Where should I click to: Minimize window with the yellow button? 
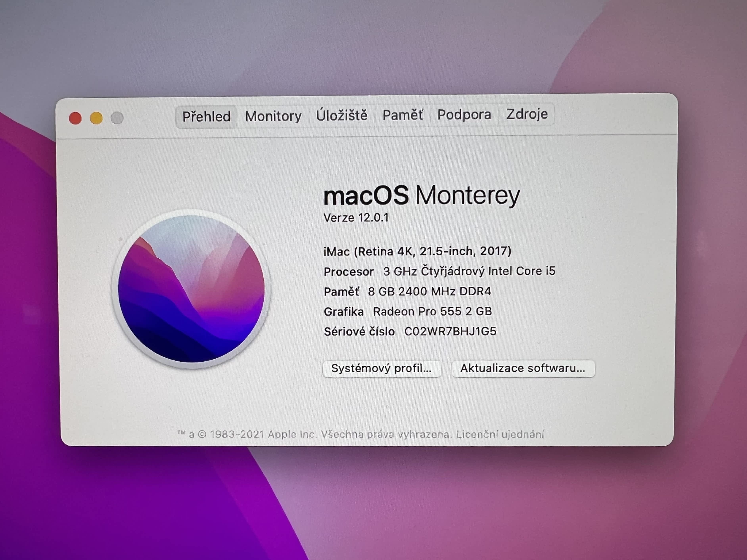[x=96, y=118]
